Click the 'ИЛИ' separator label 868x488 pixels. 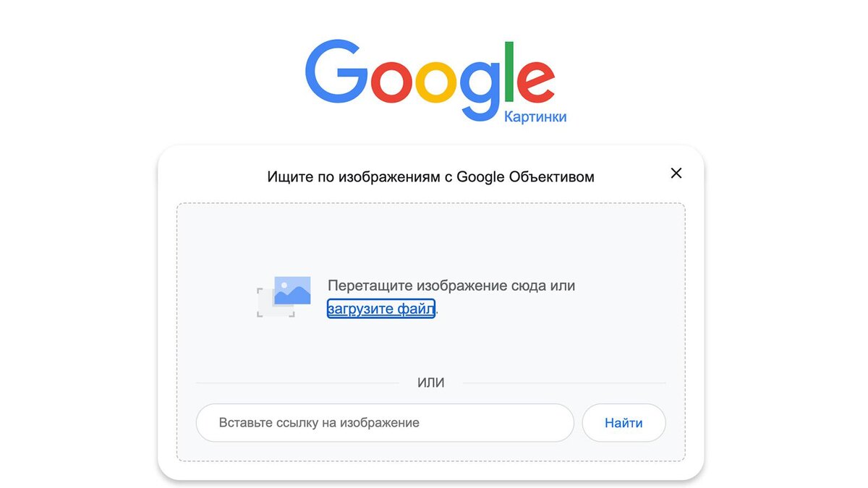pos(432,382)
